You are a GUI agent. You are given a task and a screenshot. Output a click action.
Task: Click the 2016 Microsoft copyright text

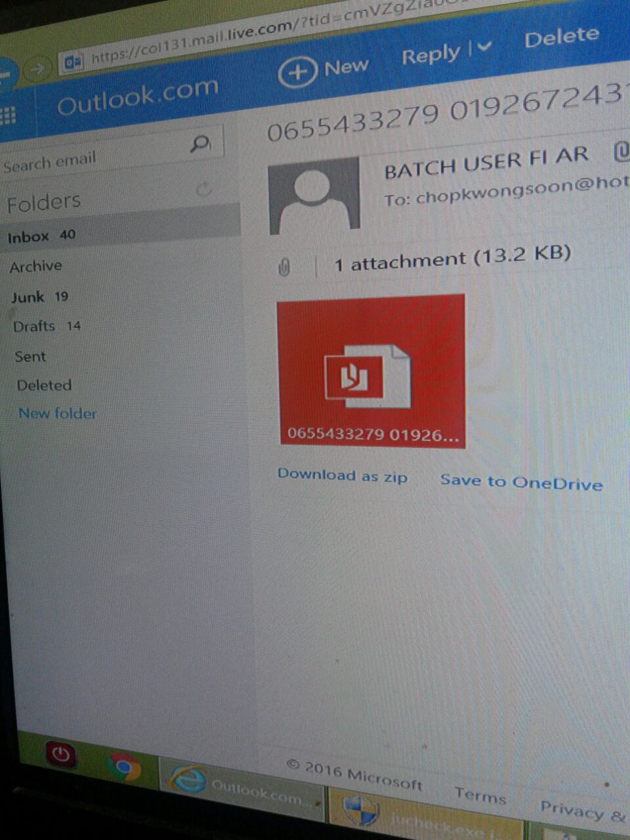(354, 774)
